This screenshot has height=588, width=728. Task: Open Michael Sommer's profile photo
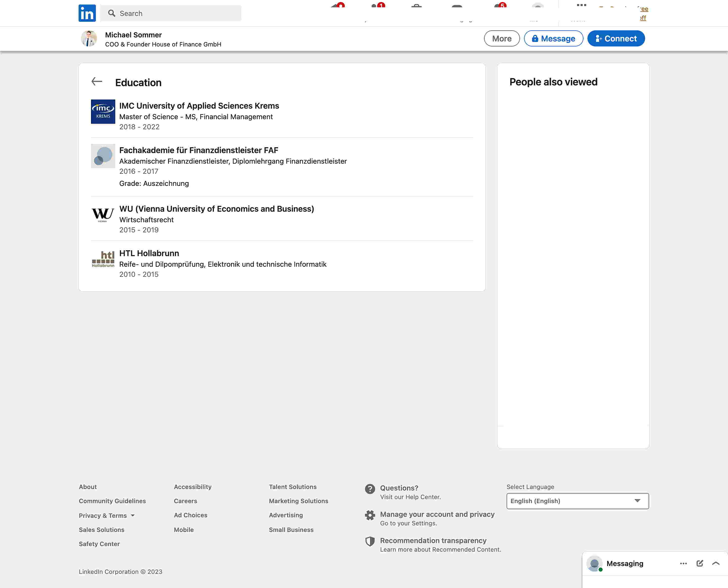coord(89,39)
